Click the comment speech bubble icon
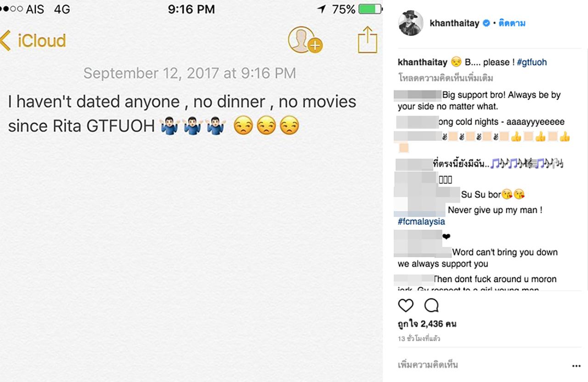Screen dimensions: 588x382 [x=431, y=305]
